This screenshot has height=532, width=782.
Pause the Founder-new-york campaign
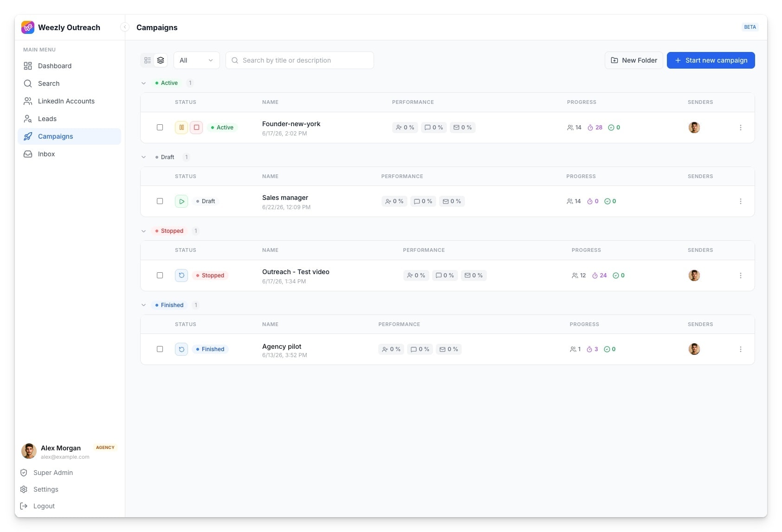[181, 128]
